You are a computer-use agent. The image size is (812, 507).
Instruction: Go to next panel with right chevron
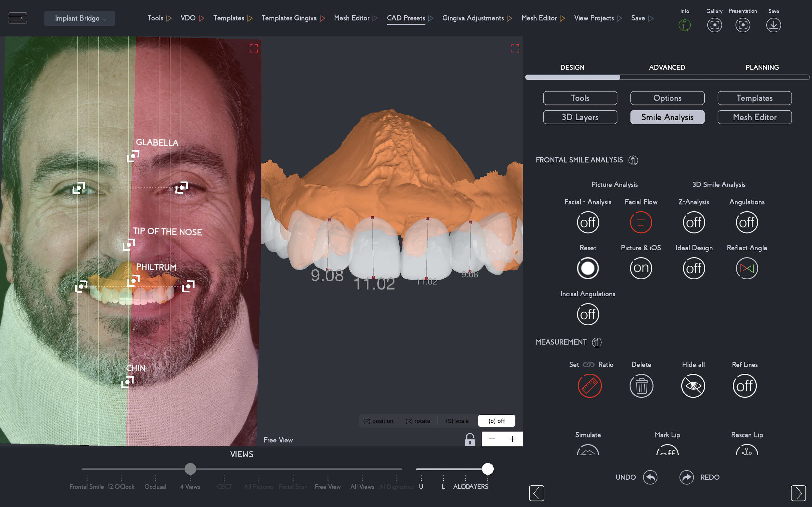pyautogui.click(x=798, y=493)
